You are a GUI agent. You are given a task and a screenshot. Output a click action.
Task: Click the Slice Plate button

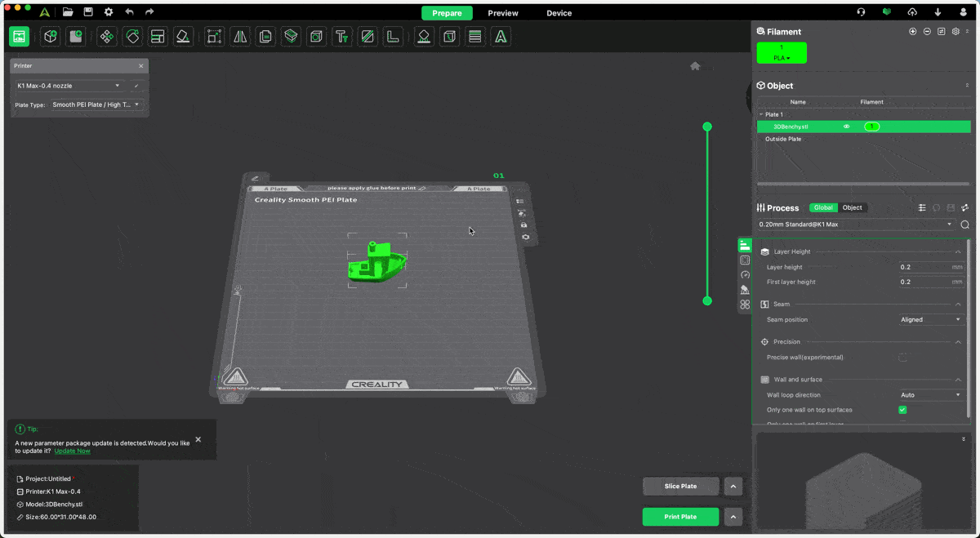coord(680,487)
